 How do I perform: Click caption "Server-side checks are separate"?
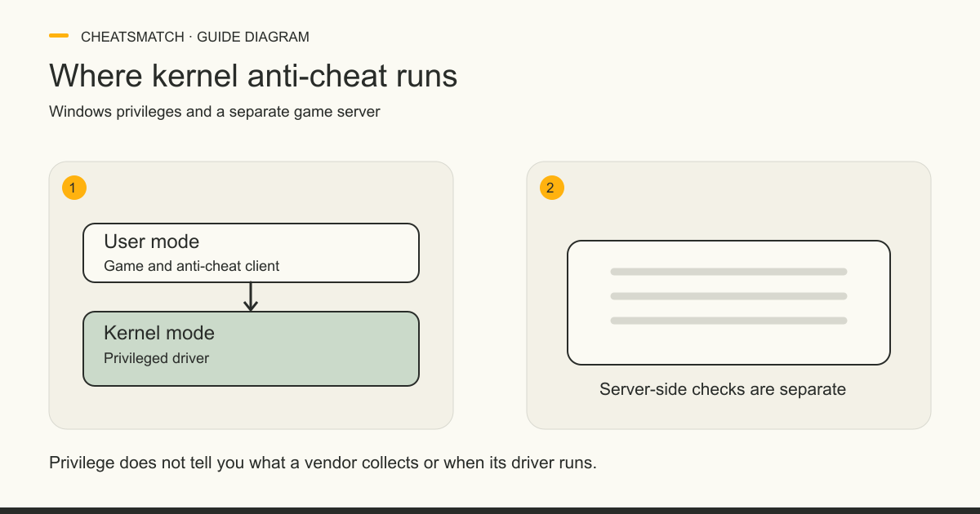pyautogui.click(x=723, y=389)
